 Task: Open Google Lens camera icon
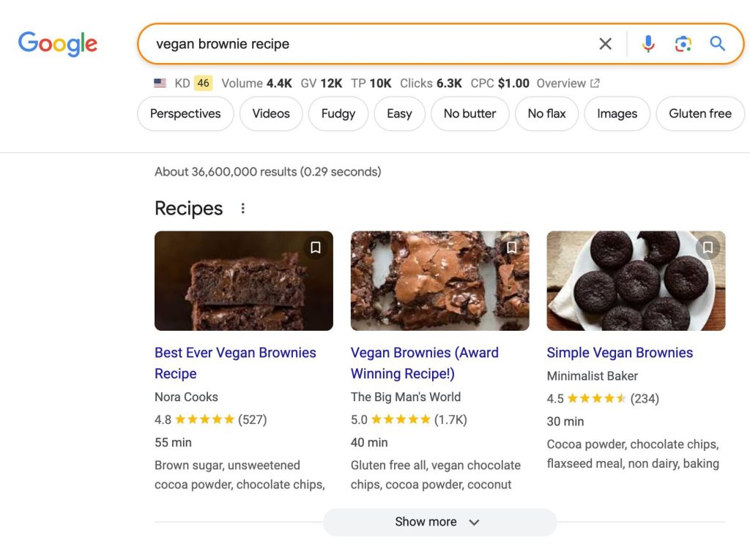[683, 44]
